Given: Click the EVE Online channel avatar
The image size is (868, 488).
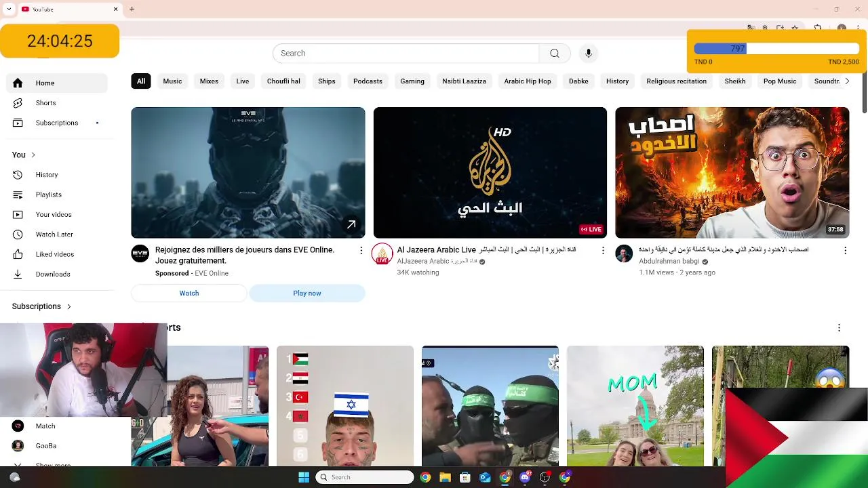Looking at the screenshot, I should coord(140,253).
